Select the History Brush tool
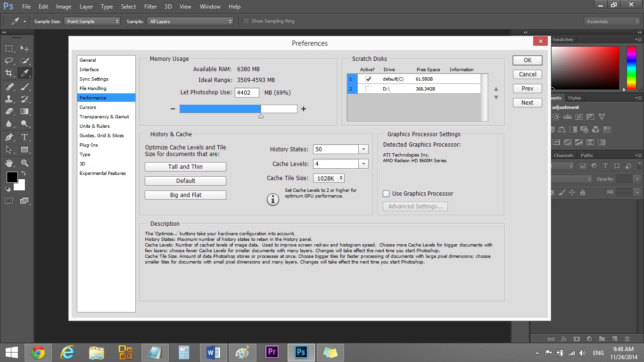 pos(25,99)
